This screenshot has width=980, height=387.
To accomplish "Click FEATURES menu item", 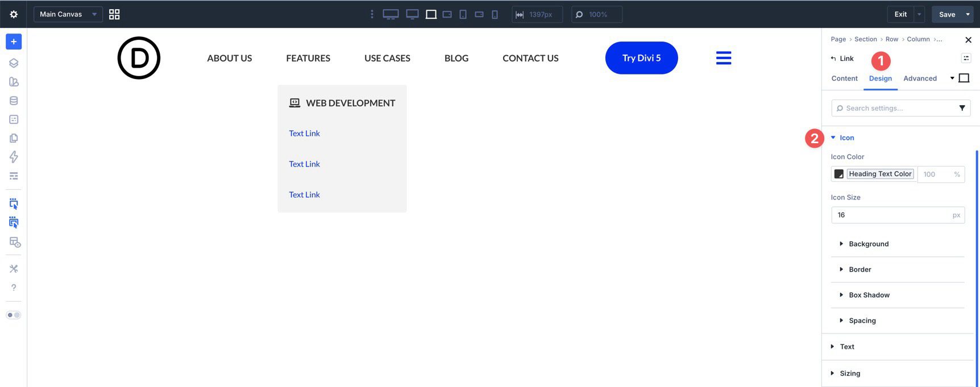I will point(308,58).
